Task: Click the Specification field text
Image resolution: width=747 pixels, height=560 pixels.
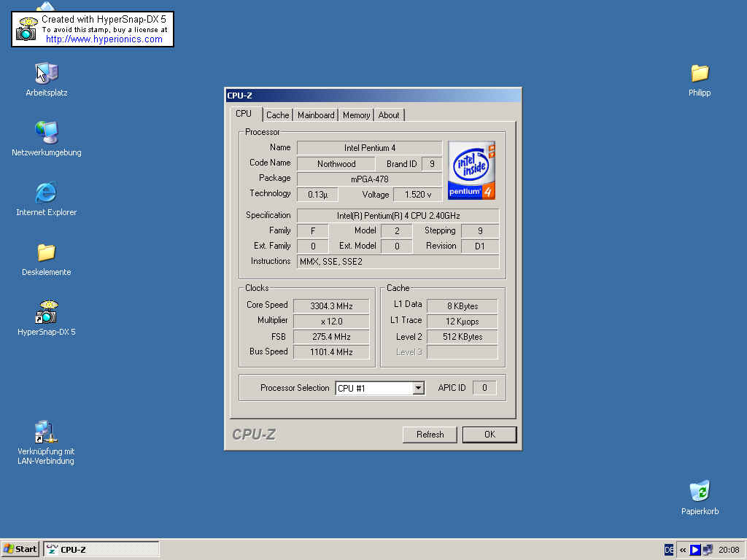Action: [398, 216]
